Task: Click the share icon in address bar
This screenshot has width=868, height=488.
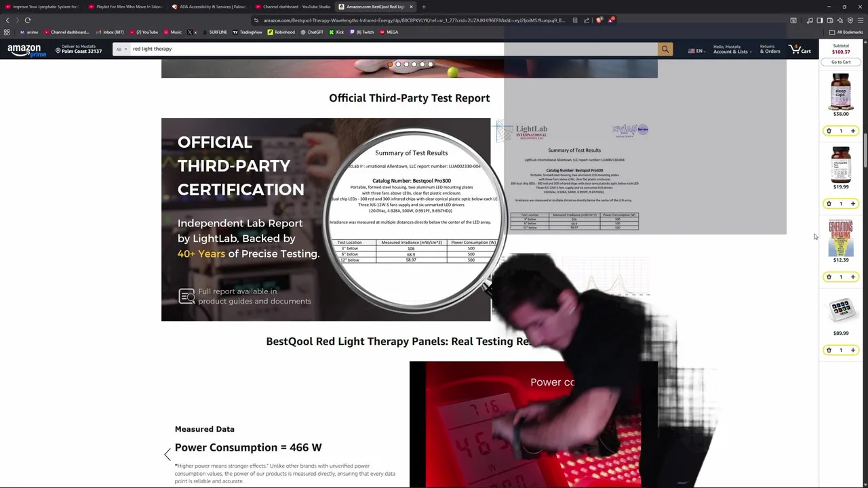Action: pos(587,20)
